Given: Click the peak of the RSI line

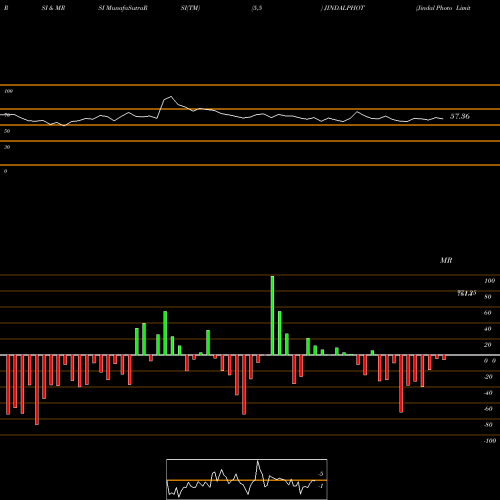Looking at the screenshot, I should tap(171, 97).
